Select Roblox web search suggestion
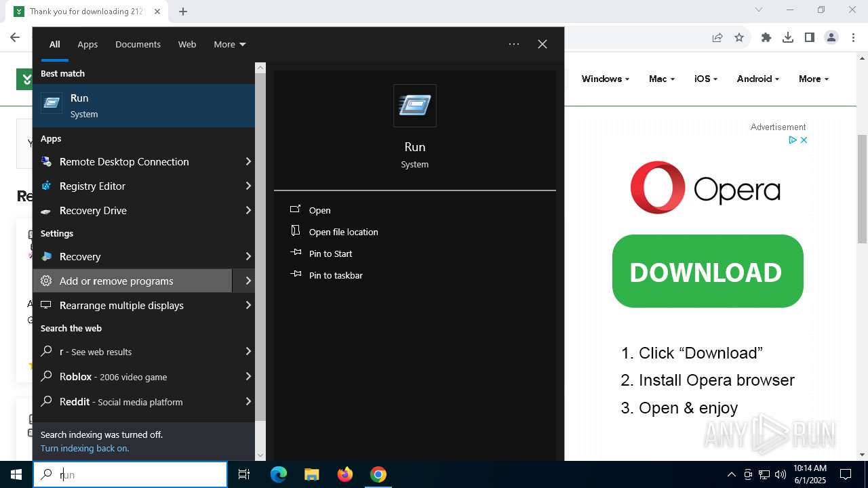Image resolution: width=868 pixels, height=488 pixels. 138,376
